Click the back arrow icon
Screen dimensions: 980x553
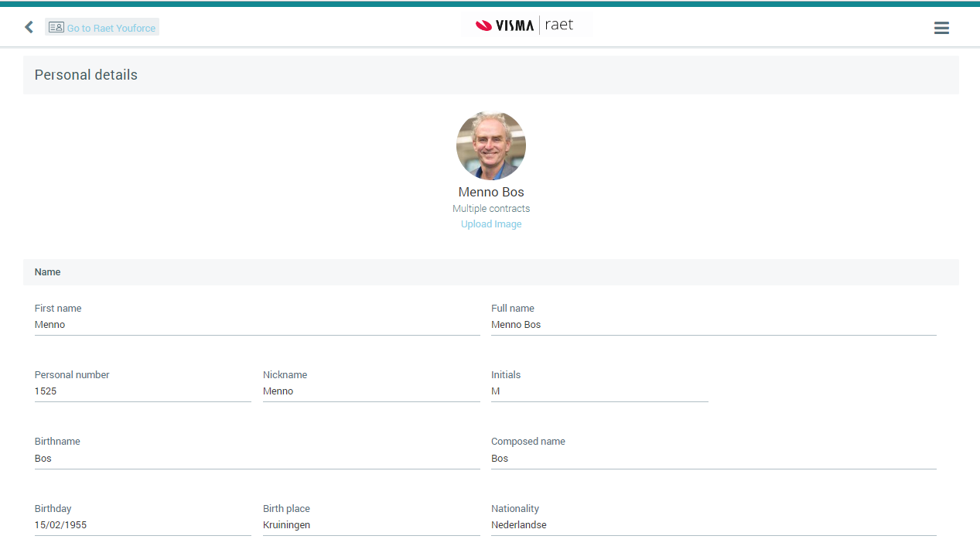pyautogui.click(x=29, y=28)
